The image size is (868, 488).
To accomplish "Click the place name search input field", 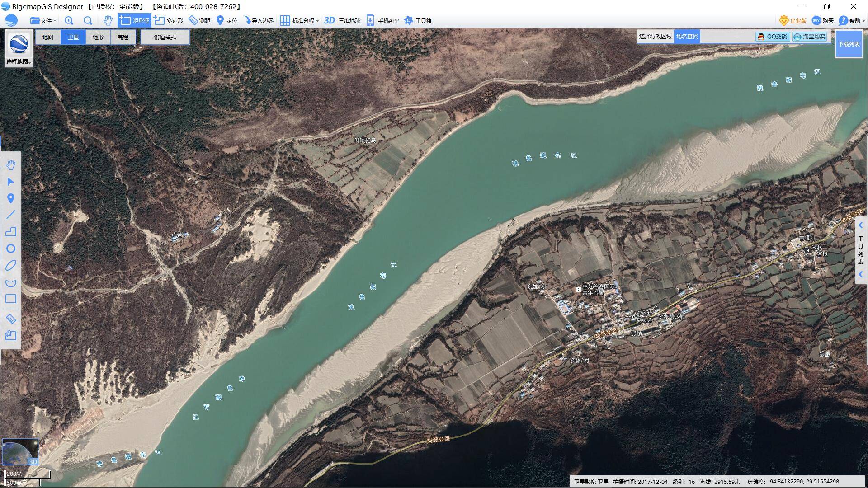I will [727, 37].
